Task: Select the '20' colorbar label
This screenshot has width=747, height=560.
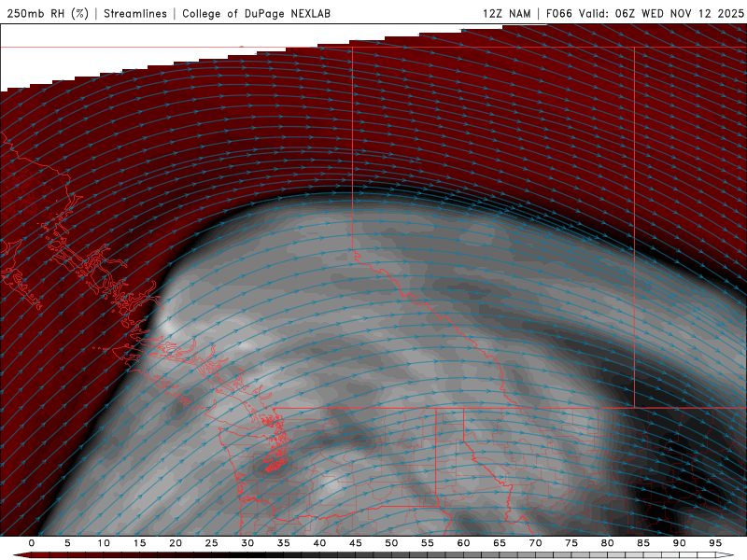Action: click(x=176, y=543)
